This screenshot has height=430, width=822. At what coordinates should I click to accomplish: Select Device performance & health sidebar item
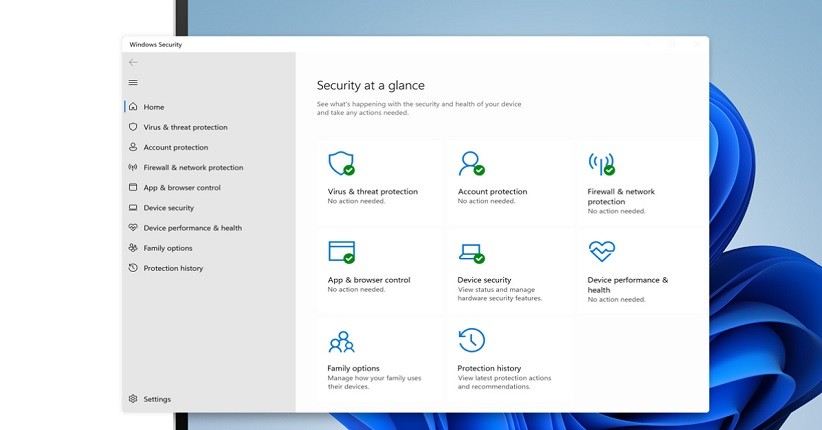pos(192,228)
